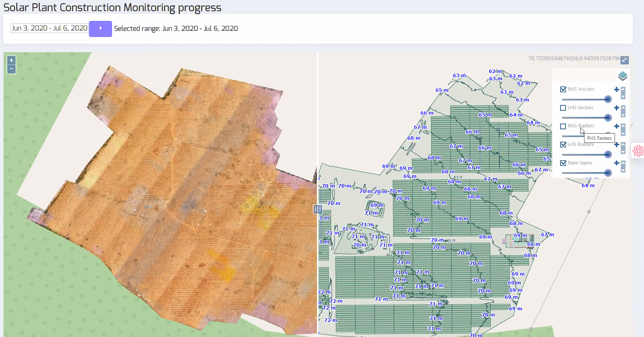Open the pink gear settings

point(638,151)
